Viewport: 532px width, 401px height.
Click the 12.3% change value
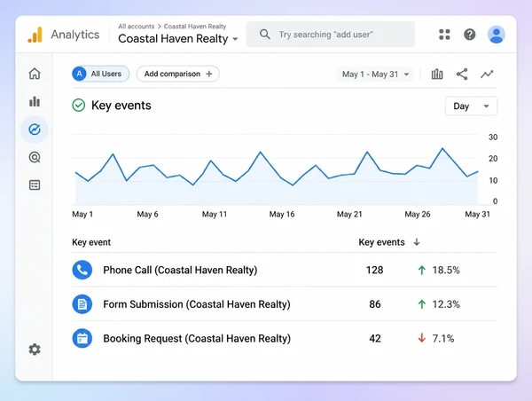coord(446,304)
